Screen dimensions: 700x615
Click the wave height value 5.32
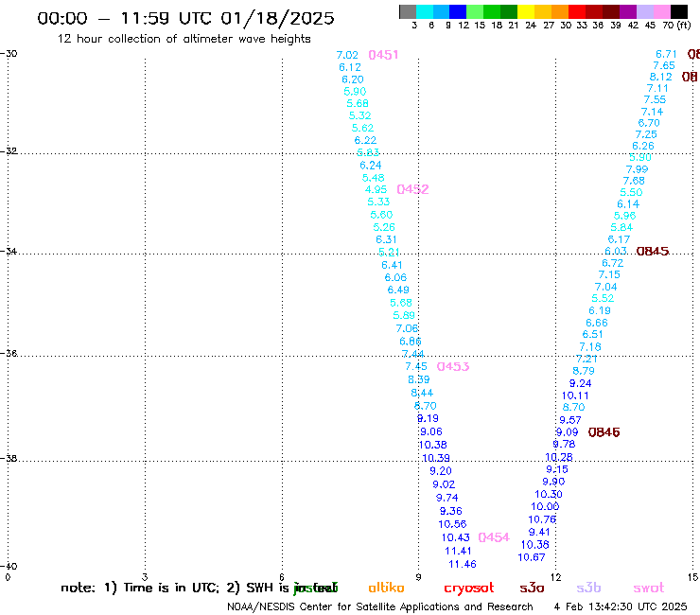tap(359, 115)
